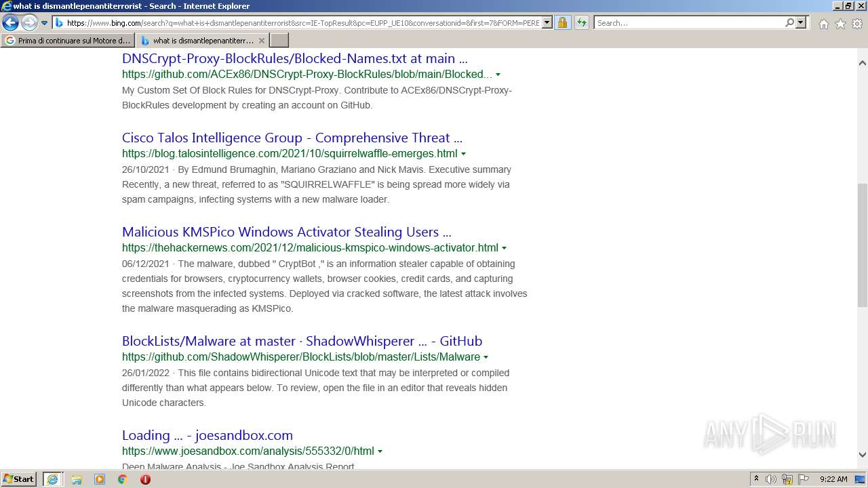Click the browser Forward button
868x488 pixels.
click(29, 23)
